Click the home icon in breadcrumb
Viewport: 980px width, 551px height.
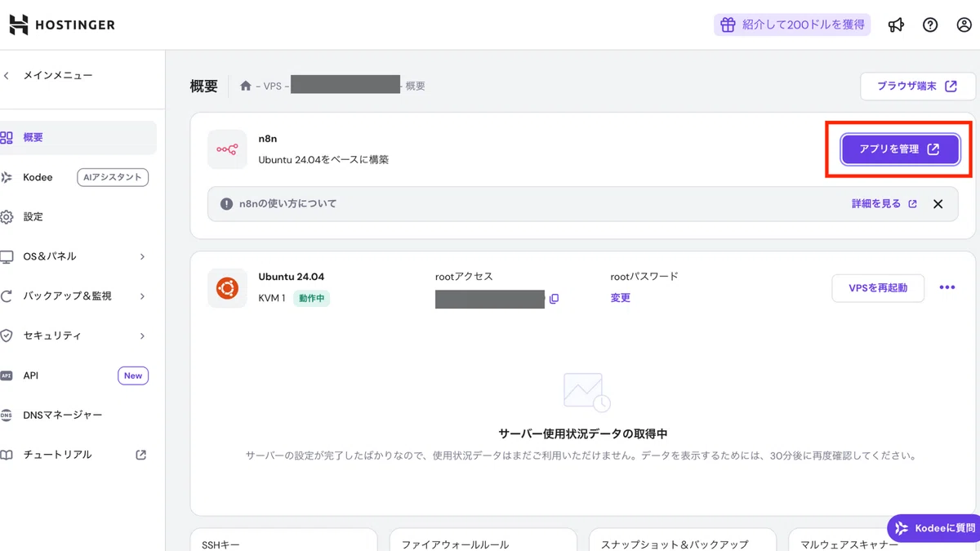point(246,86)
